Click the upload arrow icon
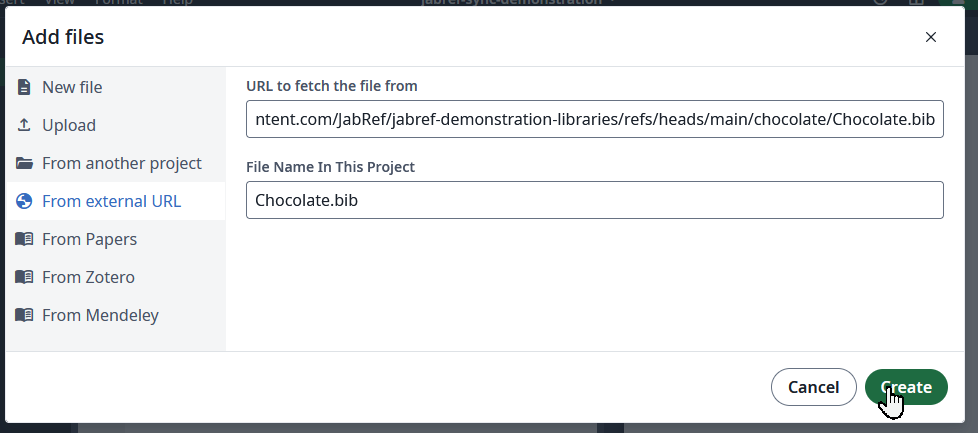This screenshot has height=433, width=978. point(24,125)
